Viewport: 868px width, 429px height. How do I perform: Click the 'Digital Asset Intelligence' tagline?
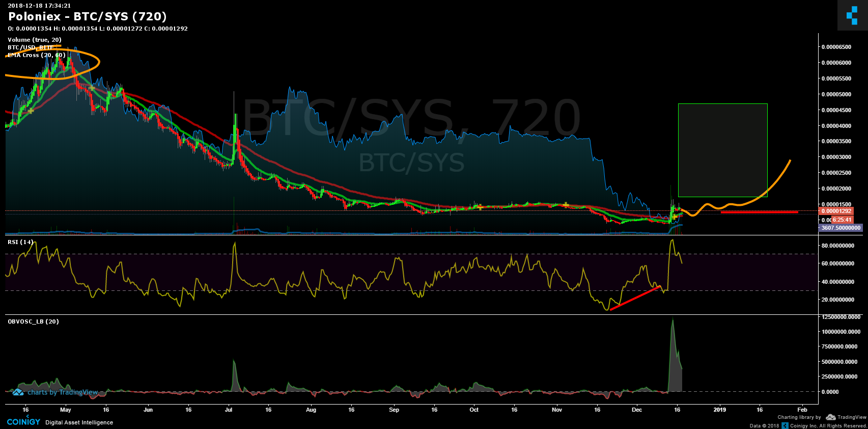tap(79, 422)
